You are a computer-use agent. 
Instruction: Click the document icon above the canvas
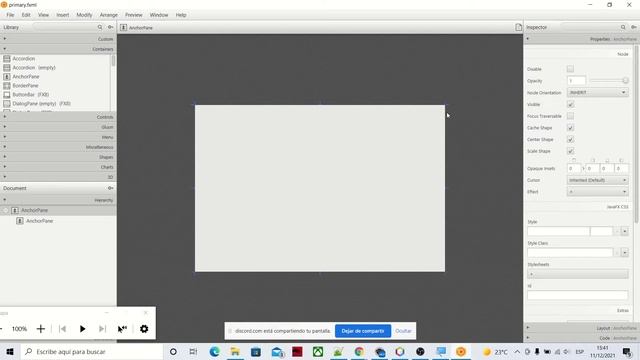(x=518, y=27)
